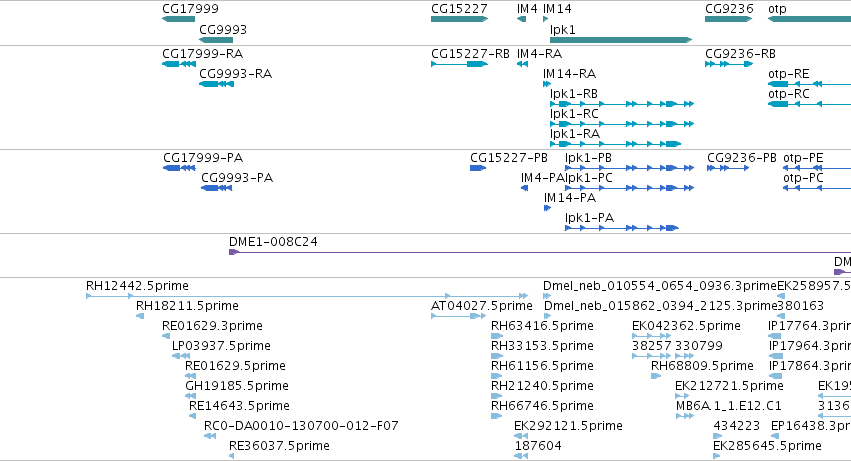Click transcript CG9236-RB
Viewport: 851px width, 461px height.
click(740, 54)
